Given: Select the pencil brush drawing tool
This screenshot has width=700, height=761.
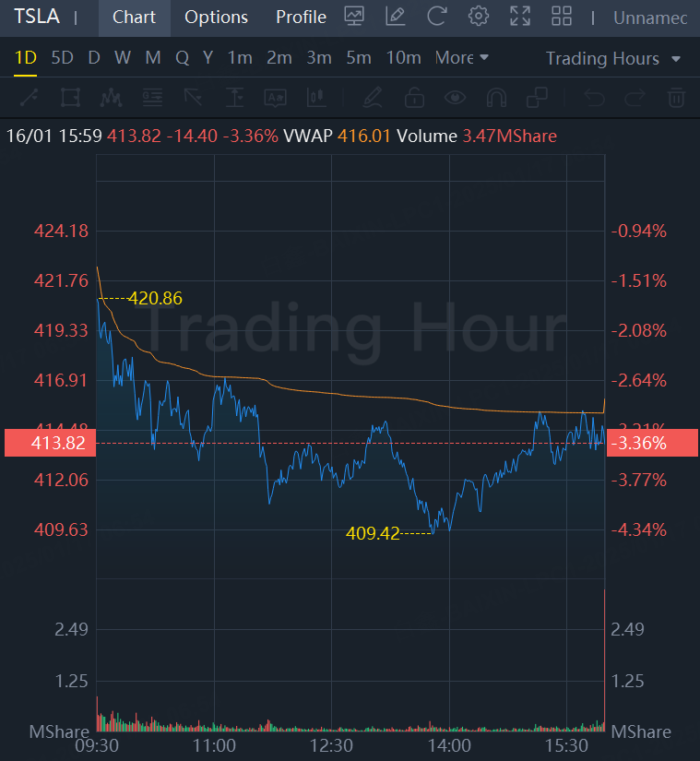Looking at the screenshot, I should point(373,98).
